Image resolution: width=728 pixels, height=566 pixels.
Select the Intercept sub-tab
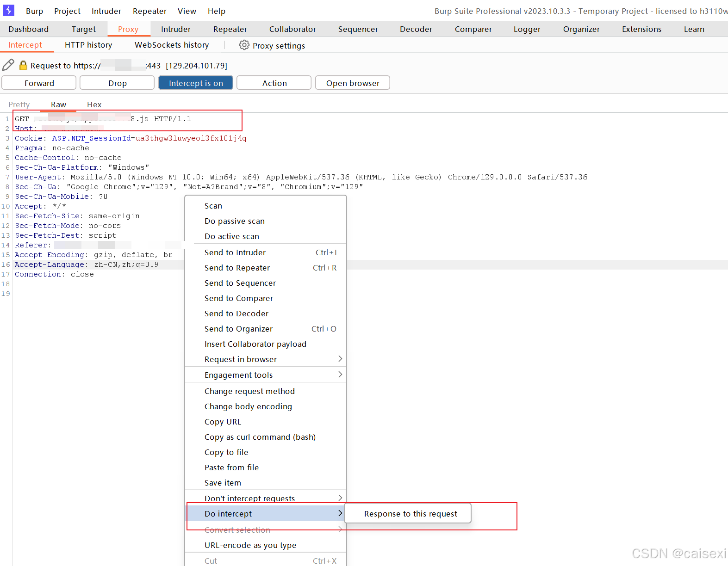click(25, 45)
